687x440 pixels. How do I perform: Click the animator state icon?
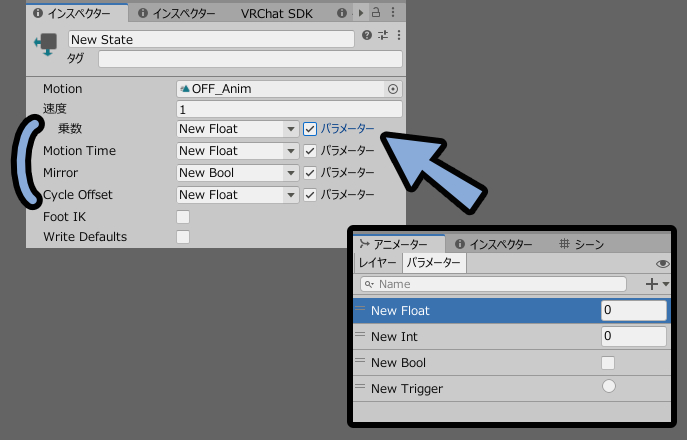tap(46, 45)
